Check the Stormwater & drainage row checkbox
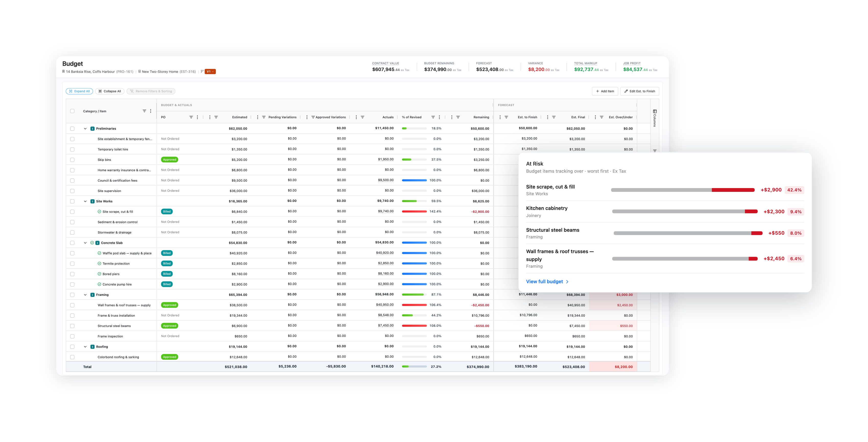This screenshot has width=868, height=442. [x=72, y=232]
